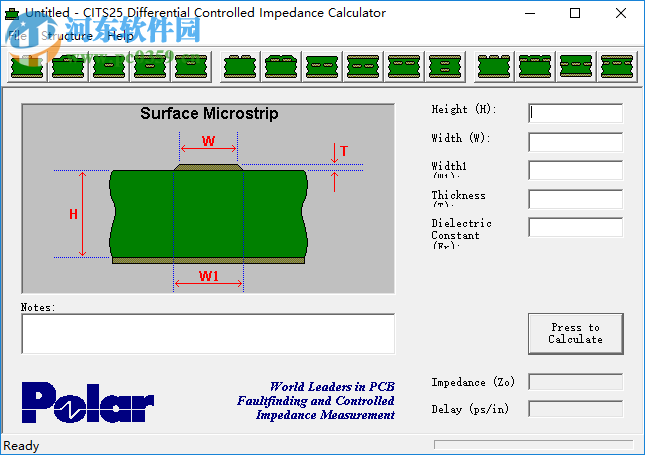645x455 pixels.
Task: Click inside the Notes text area
Action: tap(208, 334)
